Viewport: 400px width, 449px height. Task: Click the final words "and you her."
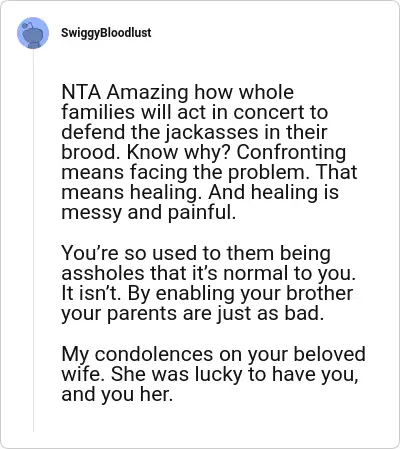point(117,394)
